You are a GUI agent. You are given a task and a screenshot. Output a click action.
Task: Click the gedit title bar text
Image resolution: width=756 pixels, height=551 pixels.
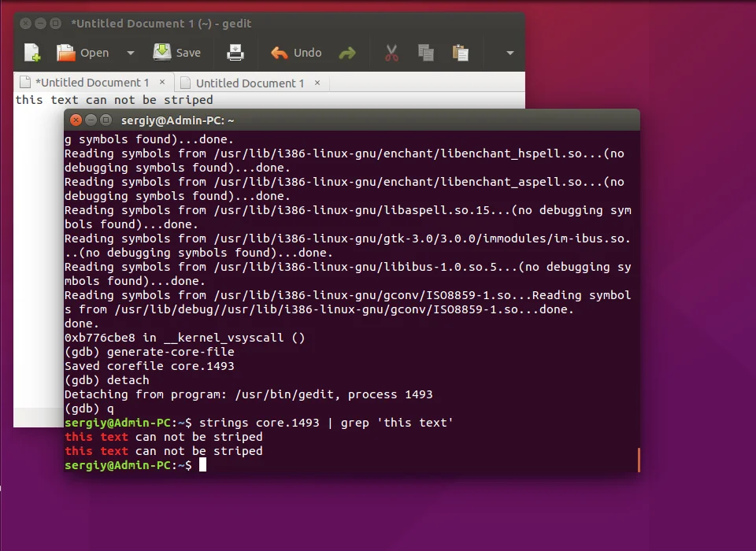(x=161, y=24)
